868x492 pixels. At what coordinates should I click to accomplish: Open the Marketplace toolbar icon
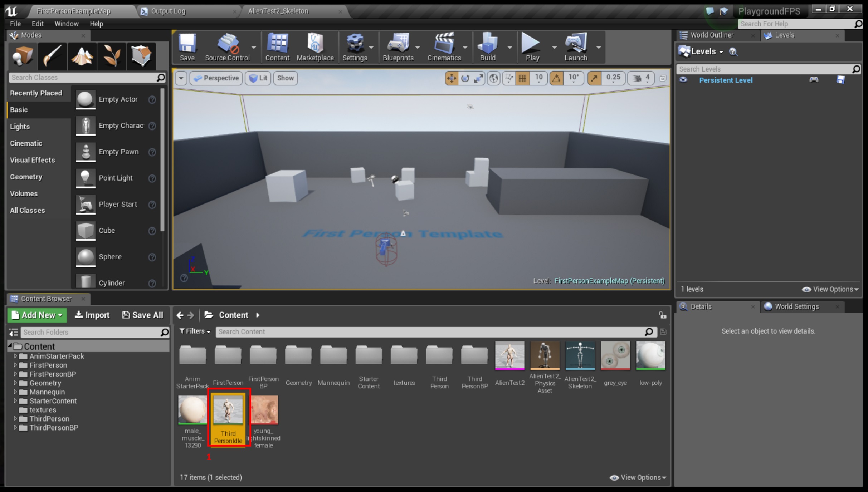[x=315, y=47]
